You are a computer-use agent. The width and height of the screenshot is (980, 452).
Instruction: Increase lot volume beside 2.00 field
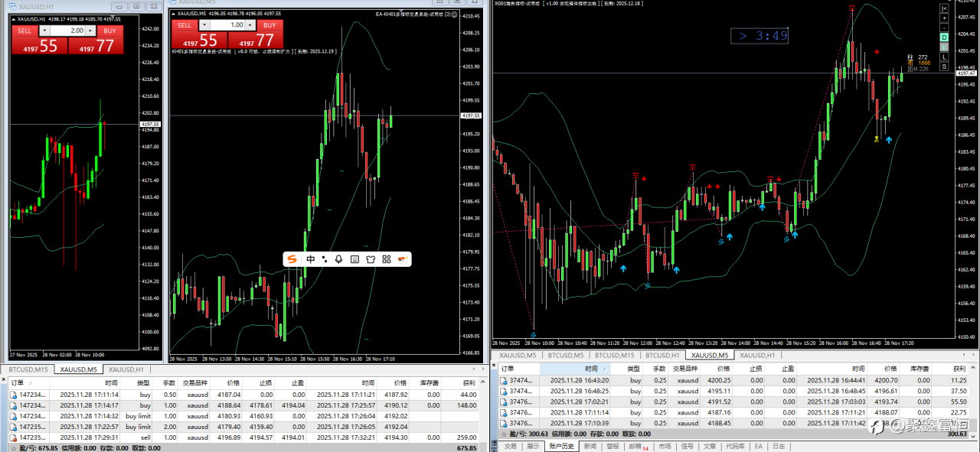pos(91,31)
